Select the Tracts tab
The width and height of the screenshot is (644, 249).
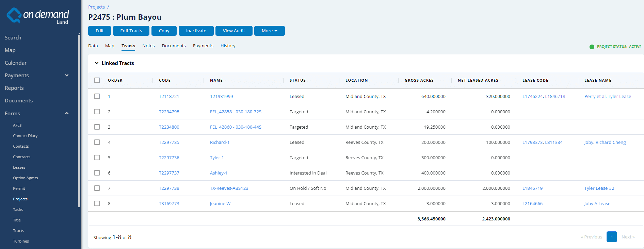[x=128, y=46]
